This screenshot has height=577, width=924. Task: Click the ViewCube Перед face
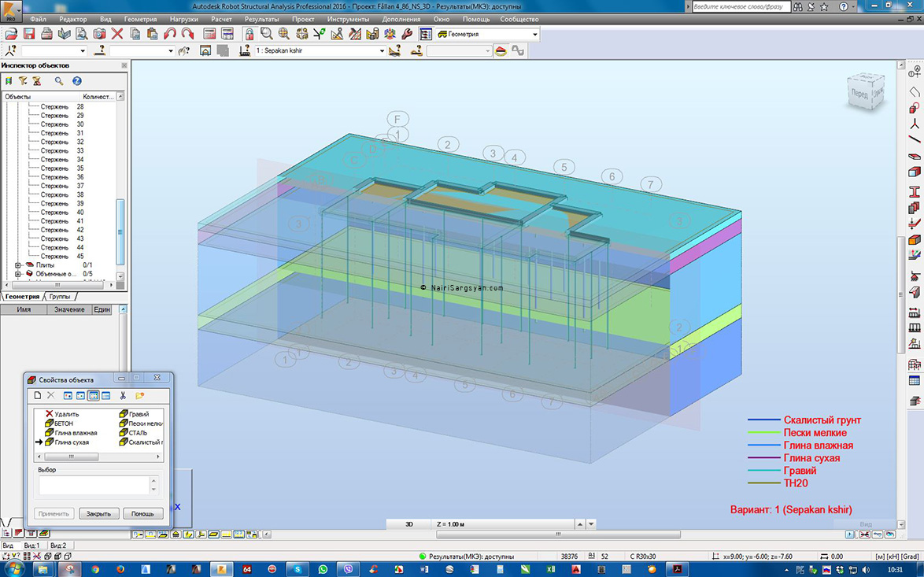pyautogui.click(x=859, y=94)
